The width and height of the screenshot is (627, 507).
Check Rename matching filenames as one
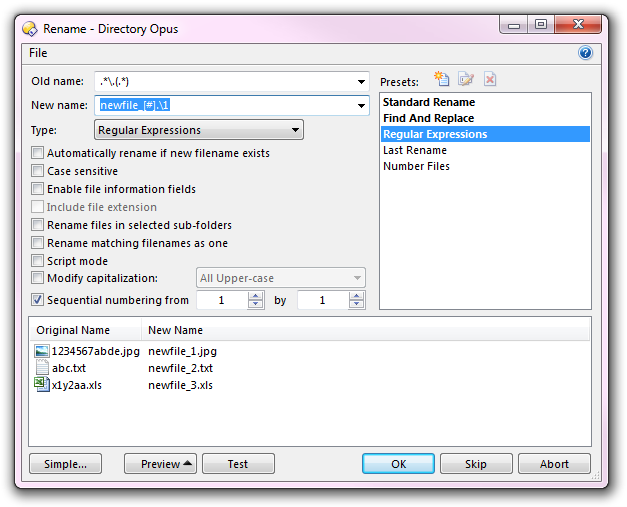click(x=38, y=243)
